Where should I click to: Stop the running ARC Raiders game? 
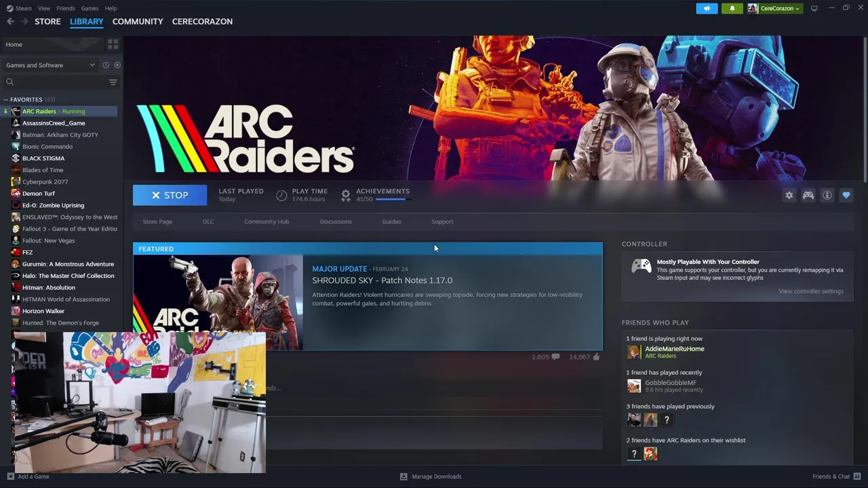170,195
